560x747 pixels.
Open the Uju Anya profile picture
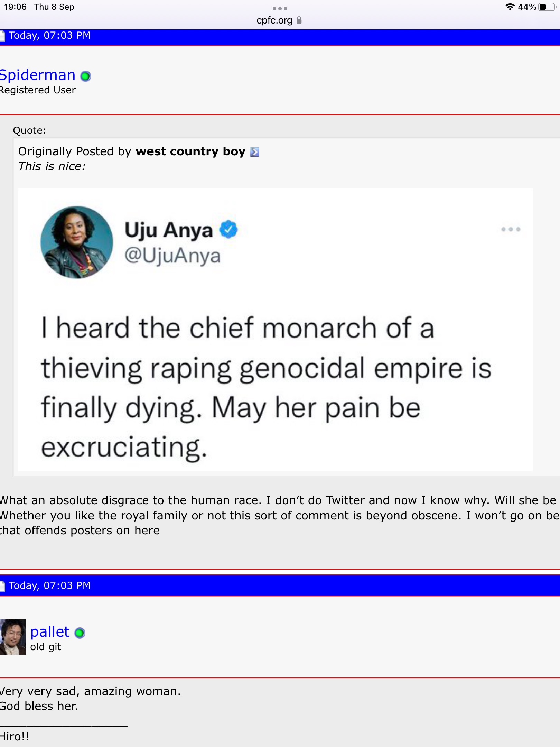[77, 242]
